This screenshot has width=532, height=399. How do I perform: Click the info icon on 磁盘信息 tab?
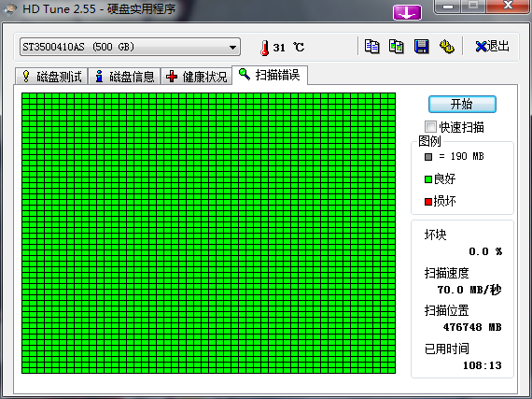pos(99,76)
